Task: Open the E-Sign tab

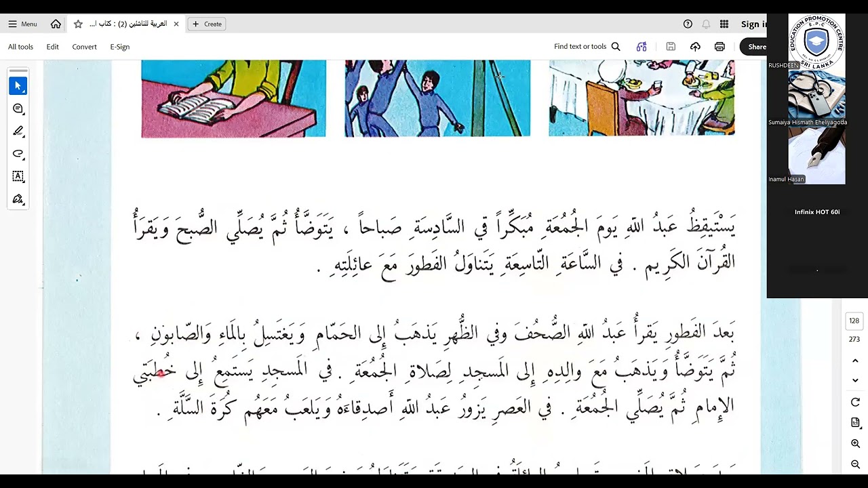Action: (x=120, y=47)
